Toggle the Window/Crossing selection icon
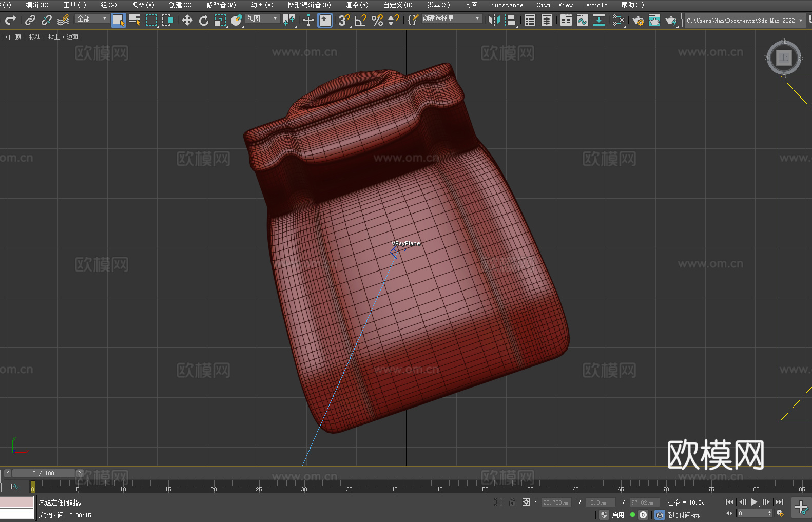The width and height of the screenshot is (812, 522). coord(168,20)
